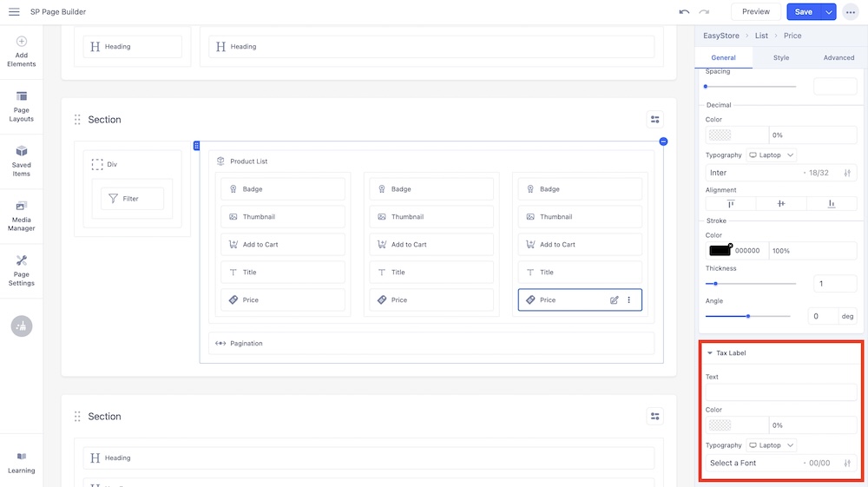The width and height of the screenshot is (868, 487).
Task: Select top alignment for decimal
Action: (x=730, y=203)
